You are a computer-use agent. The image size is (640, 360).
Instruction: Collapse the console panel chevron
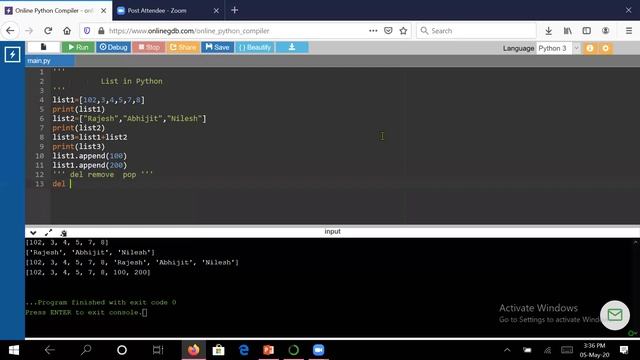coord(33,233)
